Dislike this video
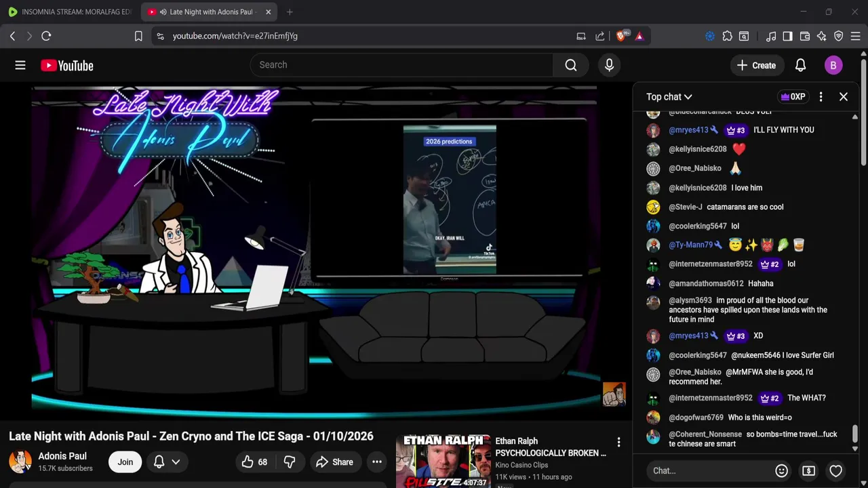The height and width of the screenshot is (488, 868). click(x=290, y=462)
